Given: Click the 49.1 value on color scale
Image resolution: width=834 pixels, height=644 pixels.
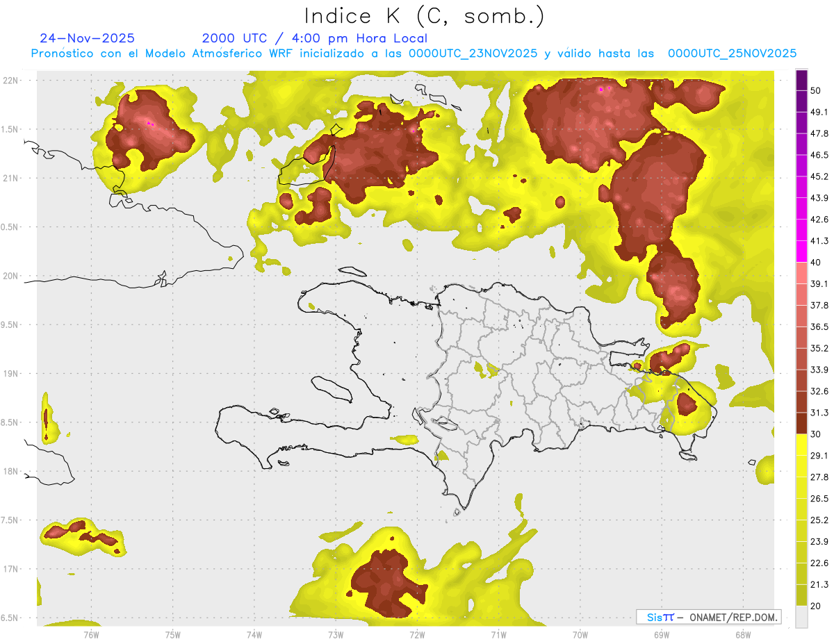Looking at the screenshot, I should pyautogui.click(x=819, y=112).
